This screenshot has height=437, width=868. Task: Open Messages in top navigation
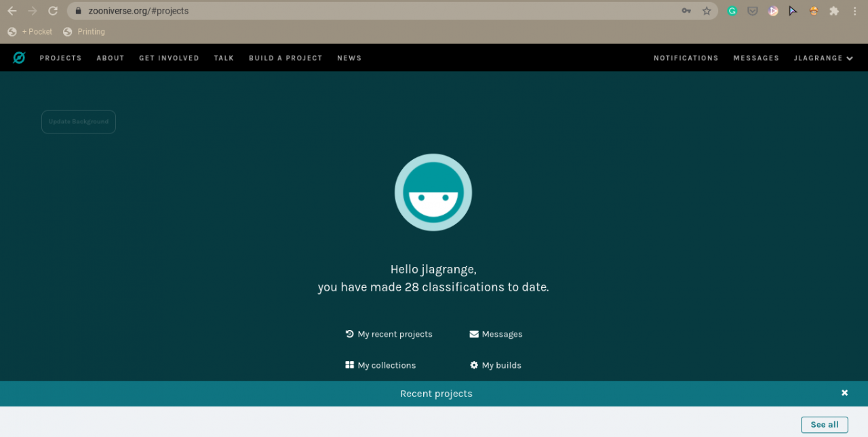click(x=756, y=58)
